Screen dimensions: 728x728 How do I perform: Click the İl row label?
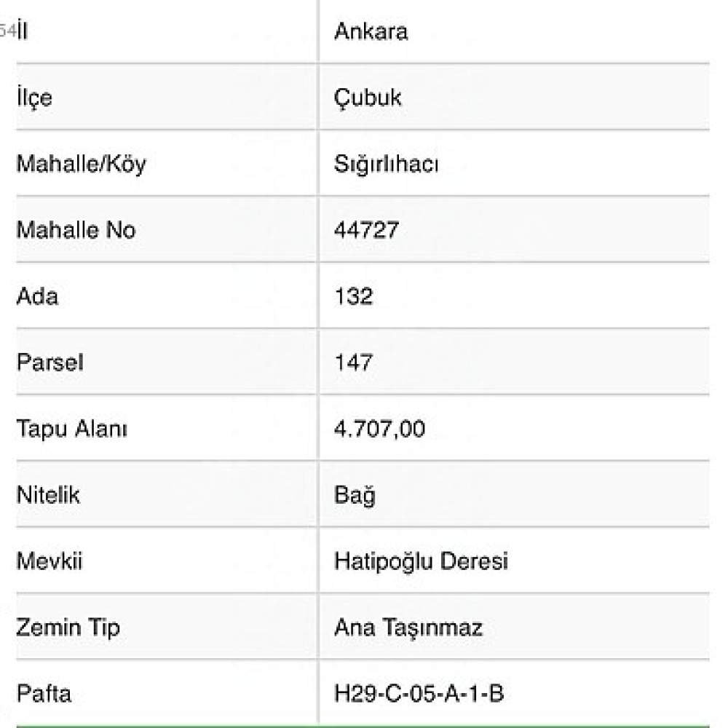point(23,31)
